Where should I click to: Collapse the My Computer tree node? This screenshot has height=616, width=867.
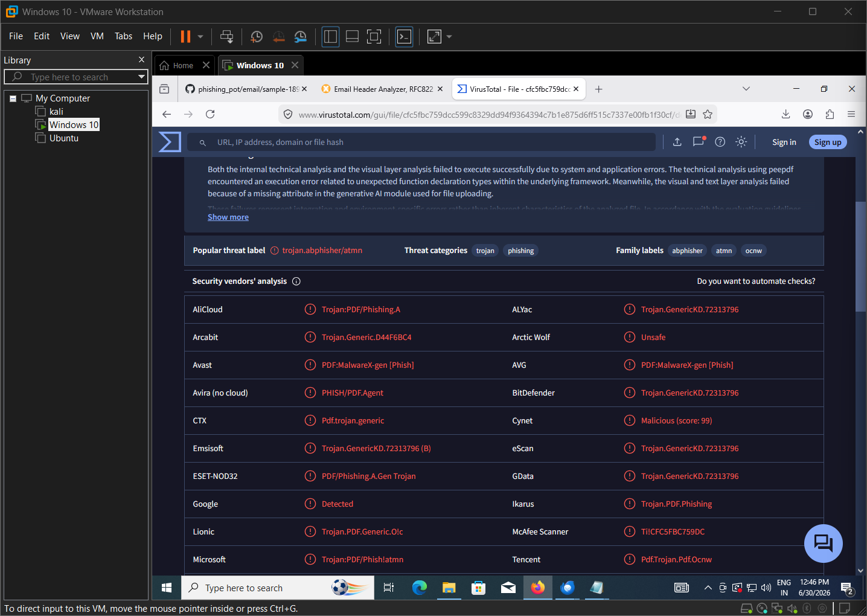pyautogui.click(x=13, y=98)
